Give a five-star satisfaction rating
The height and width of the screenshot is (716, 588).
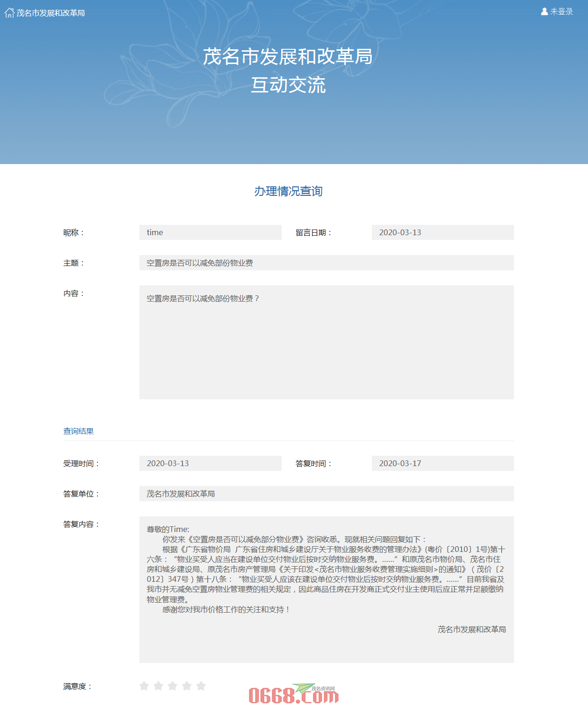[201, 686]
